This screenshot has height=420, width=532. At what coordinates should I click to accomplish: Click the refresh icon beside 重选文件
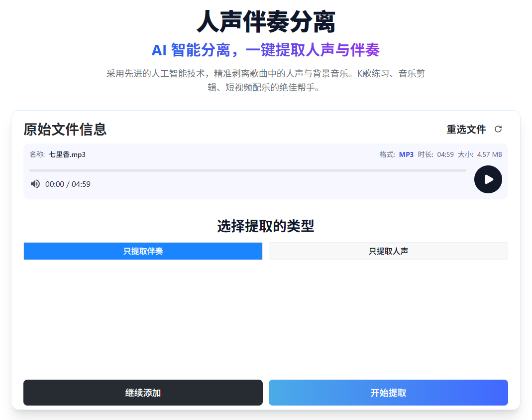click(x=498, y=129)
